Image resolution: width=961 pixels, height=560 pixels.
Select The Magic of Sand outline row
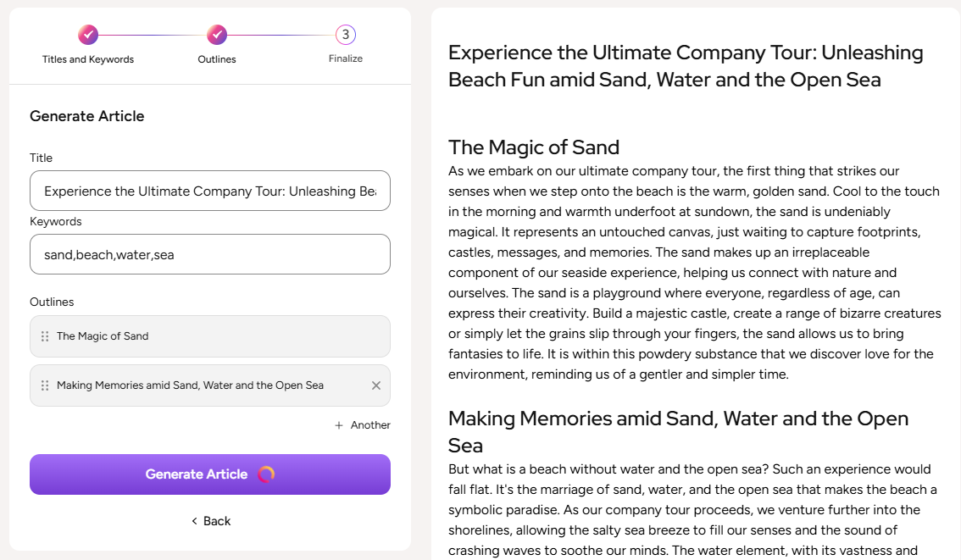(210, 336)
